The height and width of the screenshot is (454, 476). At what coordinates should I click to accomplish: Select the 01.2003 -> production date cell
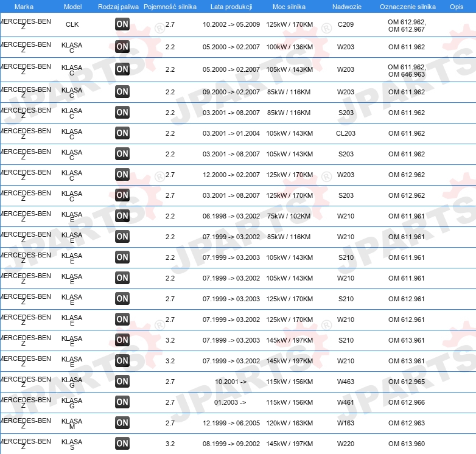230,402
